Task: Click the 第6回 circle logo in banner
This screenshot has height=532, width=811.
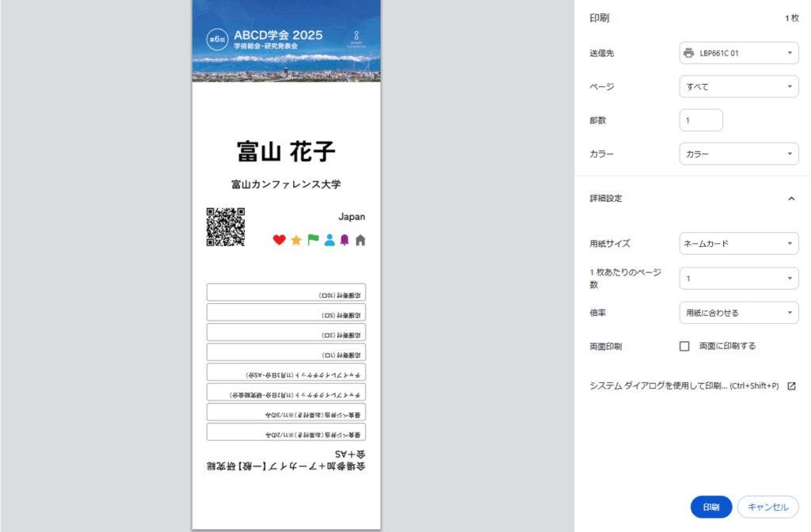Action: pyautogui.click(x=217, y=40)
